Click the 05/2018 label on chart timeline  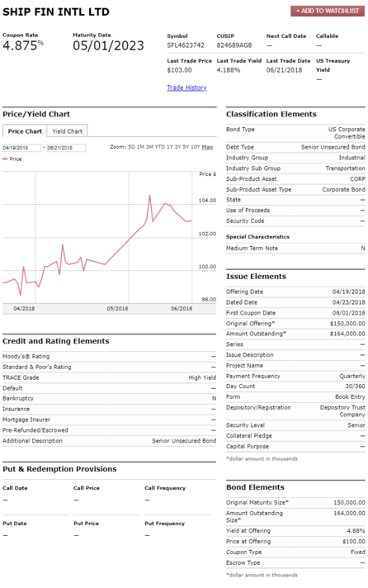tap(117, 308)
